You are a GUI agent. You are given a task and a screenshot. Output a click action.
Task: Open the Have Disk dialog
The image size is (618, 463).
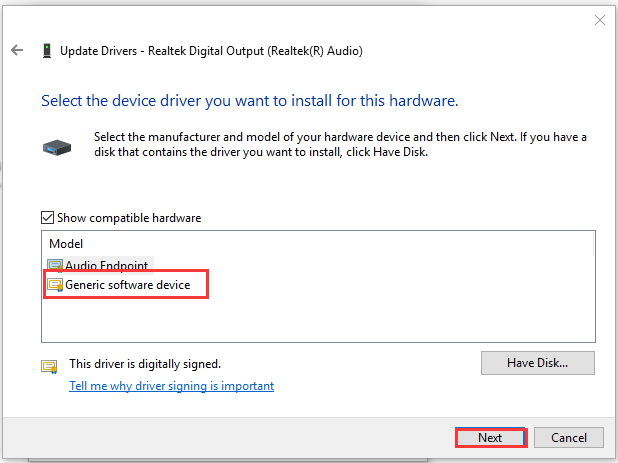point(538,363)
